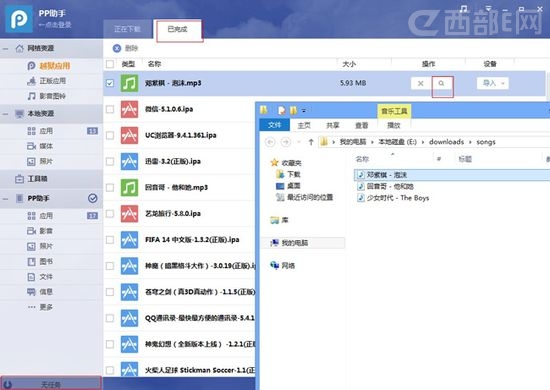Image resolution: width=550 pixels, height=390 pixels.
Task: Open the 工具箱 toolbox
Action: click(x=31, y=179)
